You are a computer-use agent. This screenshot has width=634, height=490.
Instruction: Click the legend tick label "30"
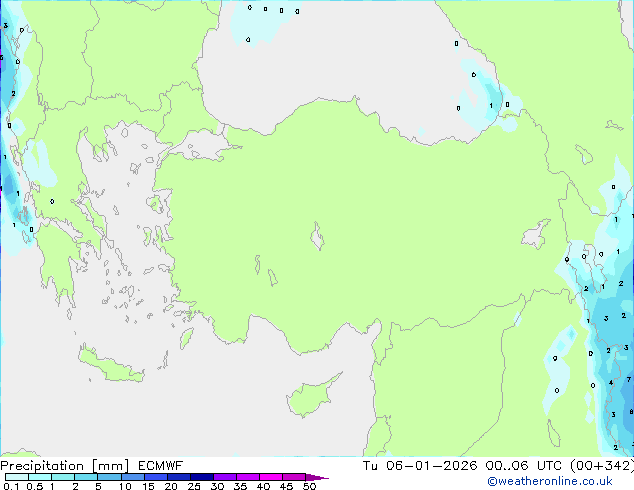point(217,486)
